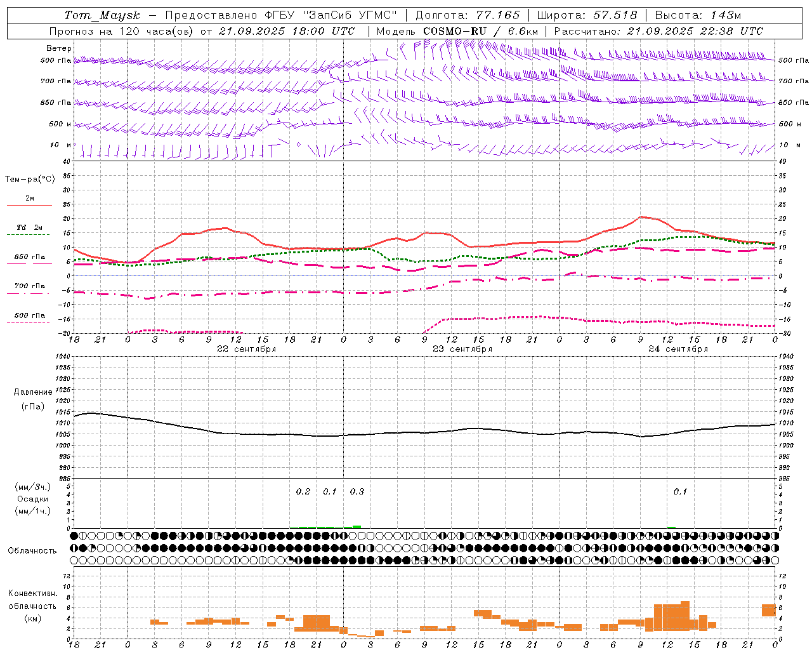Click the 0.2 precipitation value
812x650 pixels.
(x=303, y=491)
